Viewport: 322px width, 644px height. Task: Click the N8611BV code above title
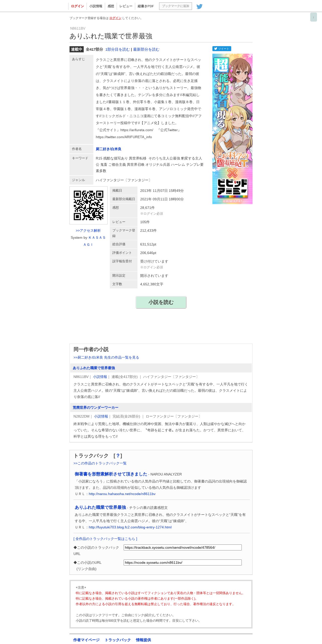tap(78, 28)
